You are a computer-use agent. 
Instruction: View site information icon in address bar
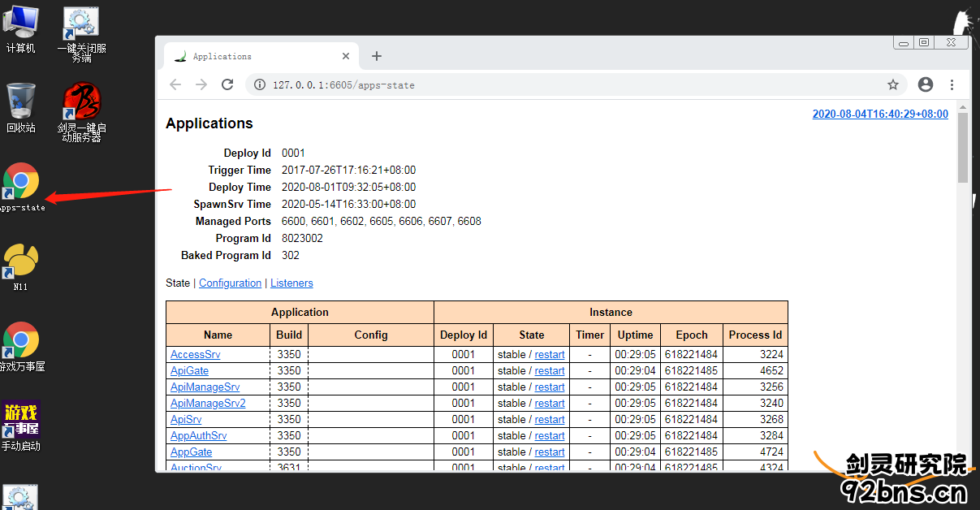260,84
